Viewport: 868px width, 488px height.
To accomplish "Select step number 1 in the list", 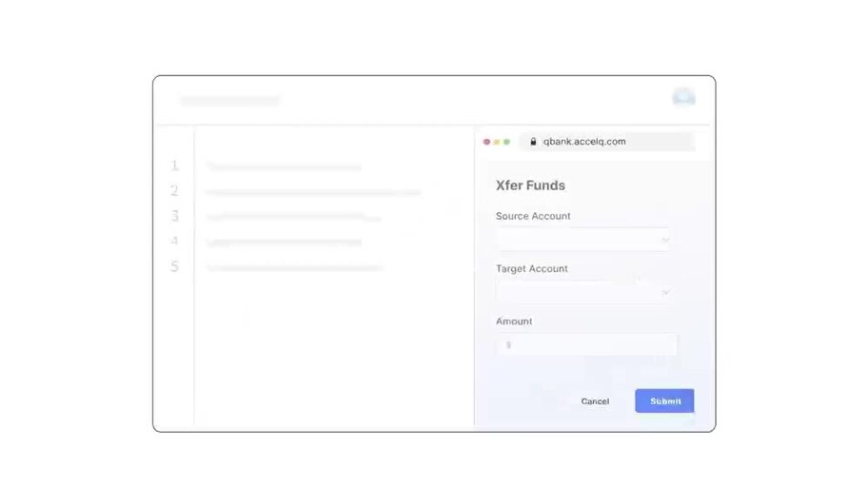I will coord(174,166).
